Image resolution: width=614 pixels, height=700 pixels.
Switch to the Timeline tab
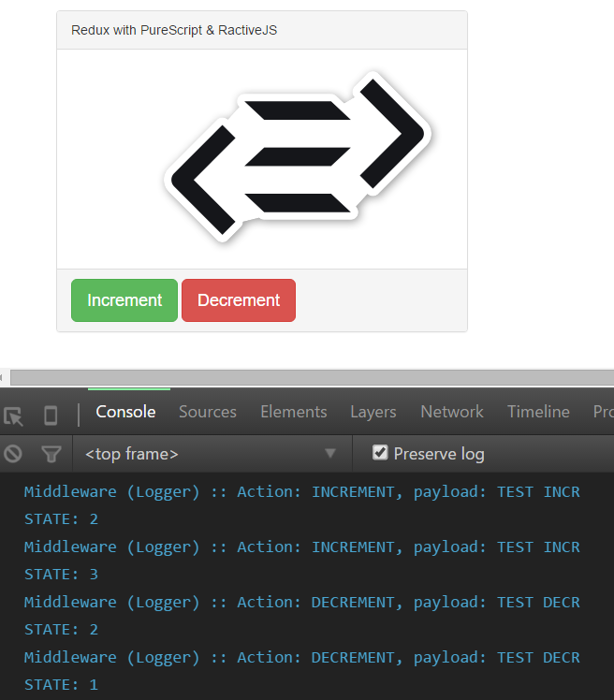537,412
